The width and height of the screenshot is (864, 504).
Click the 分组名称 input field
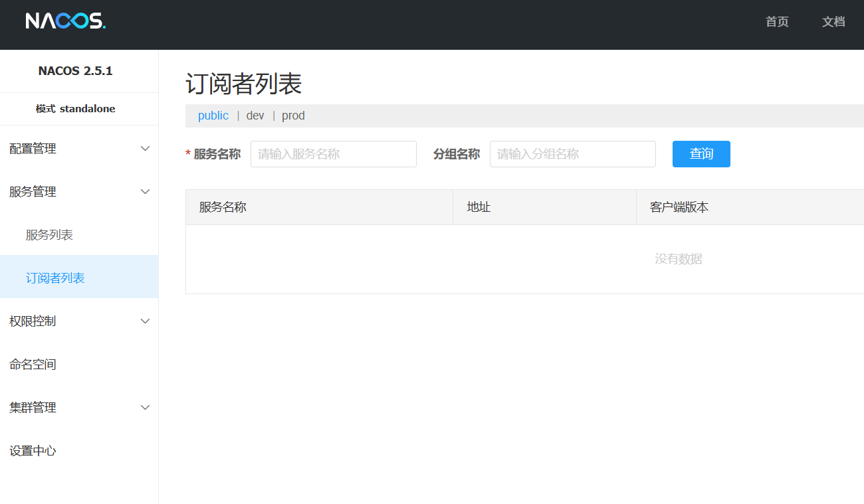(x=572, y=153)
